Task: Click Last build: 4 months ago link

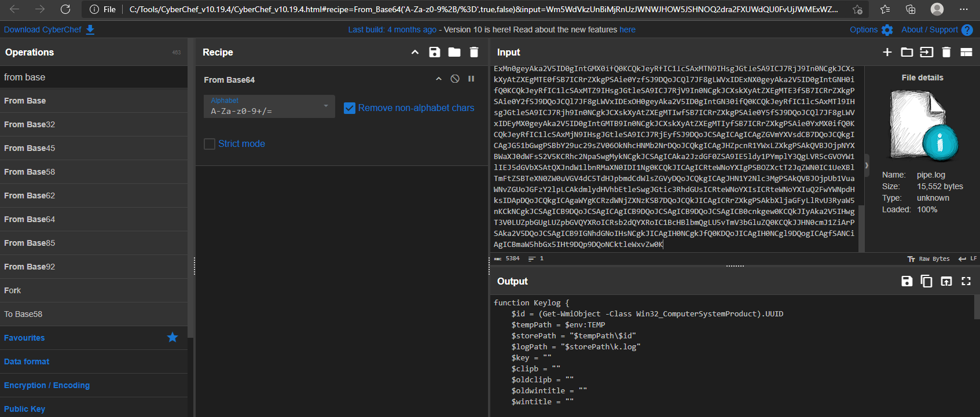Action: tap(392, 29)
